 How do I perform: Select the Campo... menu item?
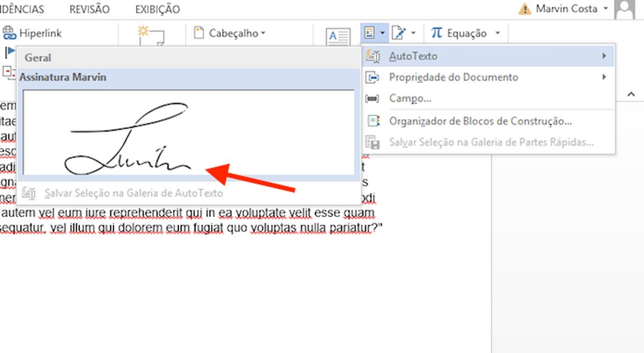pyautogui.click(x=488, y=98)
